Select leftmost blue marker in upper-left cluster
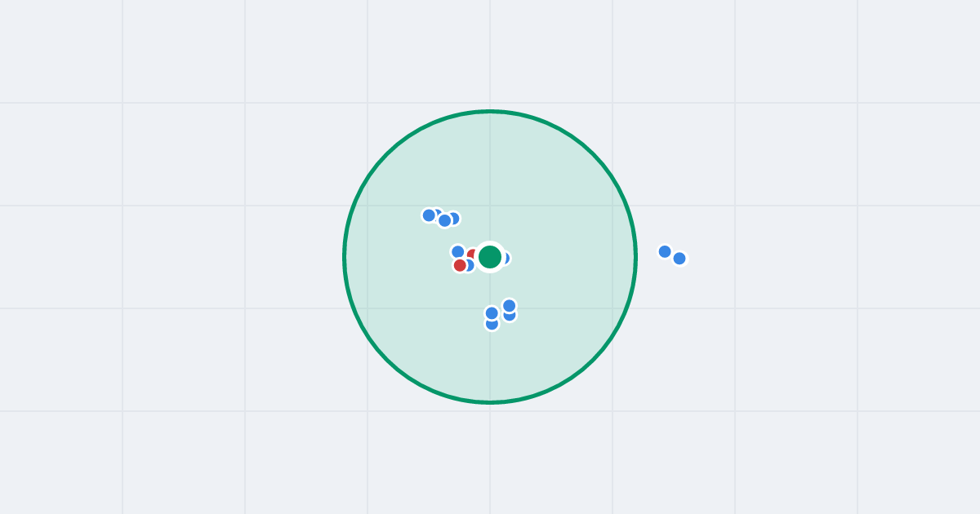980x514 pixels. [x=429, y=215]
